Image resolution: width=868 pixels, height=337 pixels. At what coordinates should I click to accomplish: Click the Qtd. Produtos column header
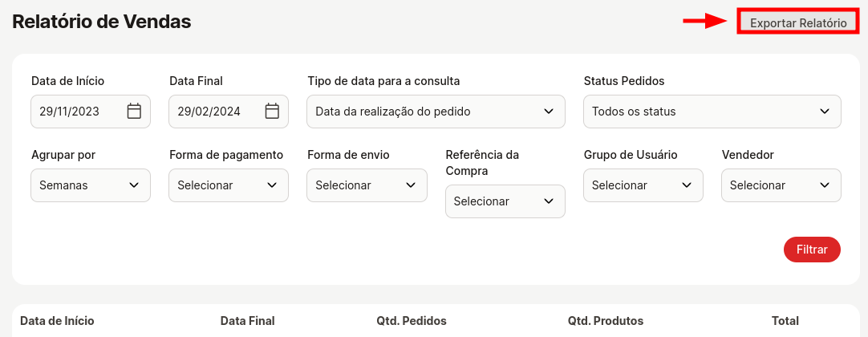pyautogui.click(x=606, y=321)
